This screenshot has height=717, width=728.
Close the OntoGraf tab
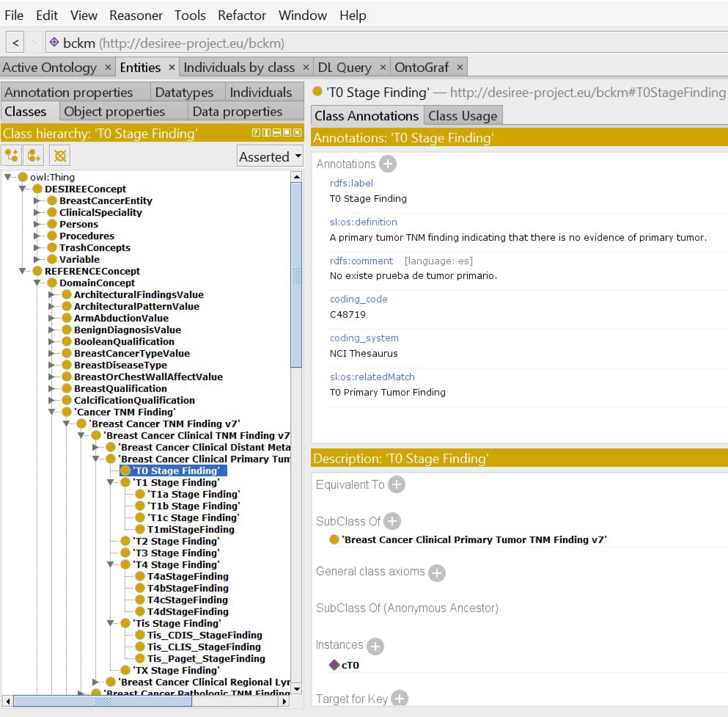click(460, 67)
